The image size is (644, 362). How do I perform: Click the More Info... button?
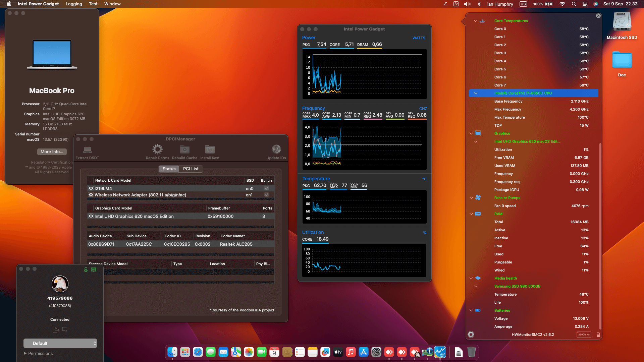(52, 152)
